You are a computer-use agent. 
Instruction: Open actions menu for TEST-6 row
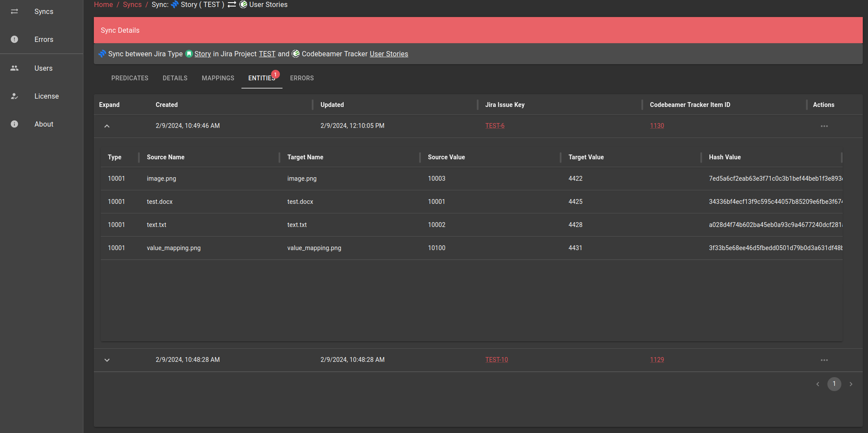(824, 126)
